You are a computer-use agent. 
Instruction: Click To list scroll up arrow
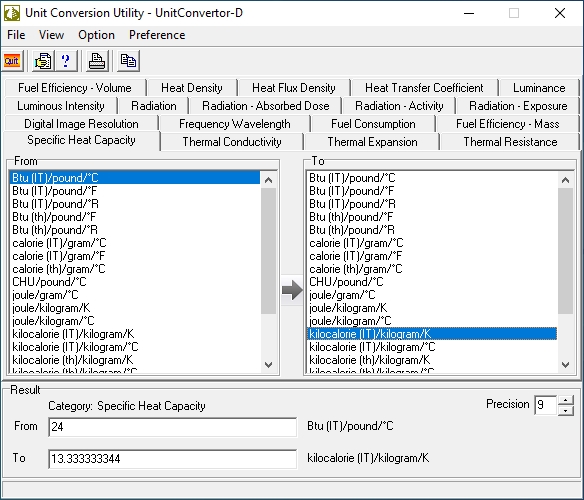[565, 180]
